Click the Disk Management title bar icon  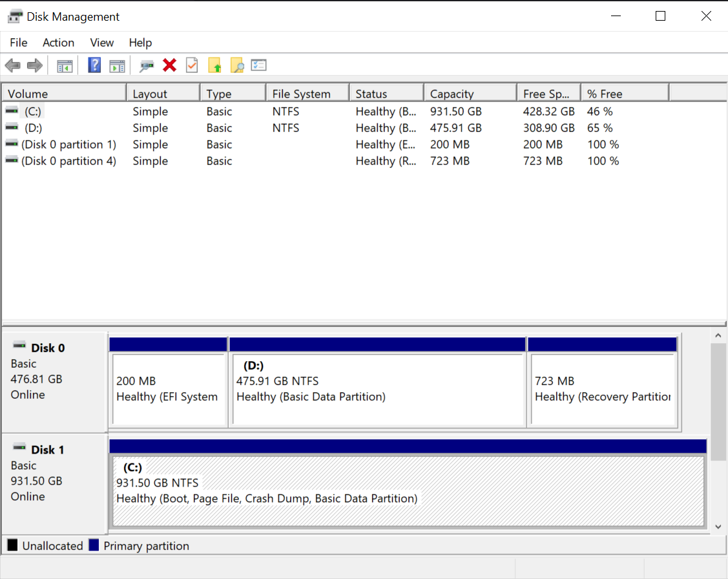(x=15, y=17)
